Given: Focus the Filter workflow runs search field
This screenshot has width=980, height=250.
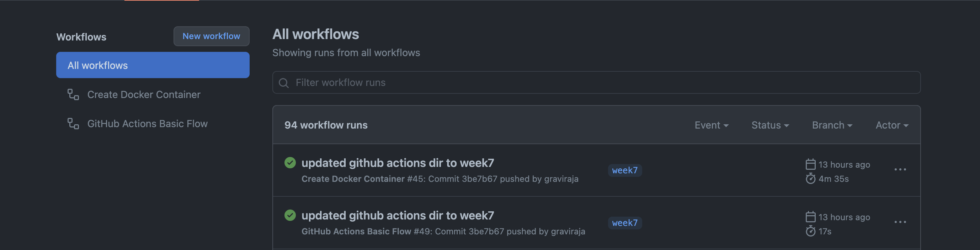Looking at the screenshot, I should coord(601,82).
